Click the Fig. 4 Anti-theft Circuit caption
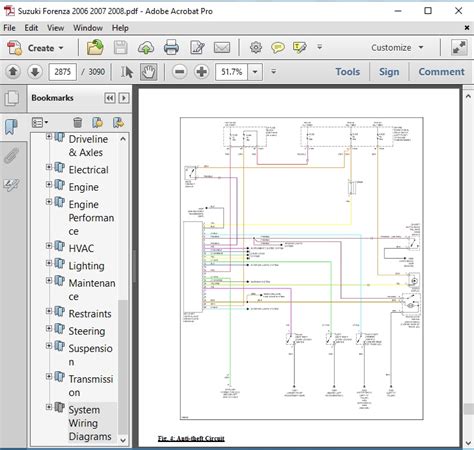Screen dimensions: 474x450 coord(191,438)
